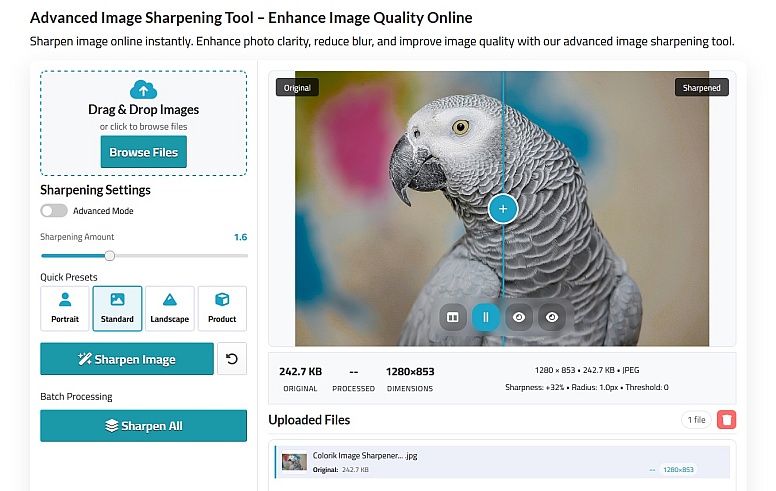This screenshot has height=491, width=776.
Task: Select the split slider view icon
Action: 485,317
